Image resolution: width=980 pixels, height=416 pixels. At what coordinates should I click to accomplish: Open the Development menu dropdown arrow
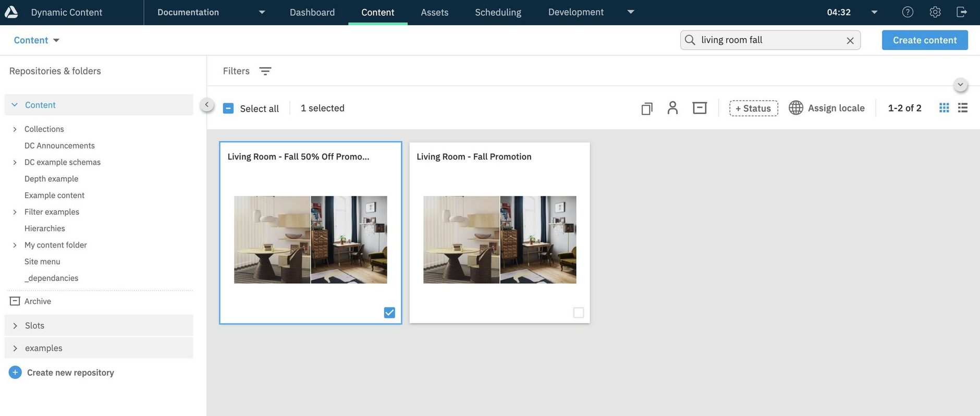coord(631,12)
